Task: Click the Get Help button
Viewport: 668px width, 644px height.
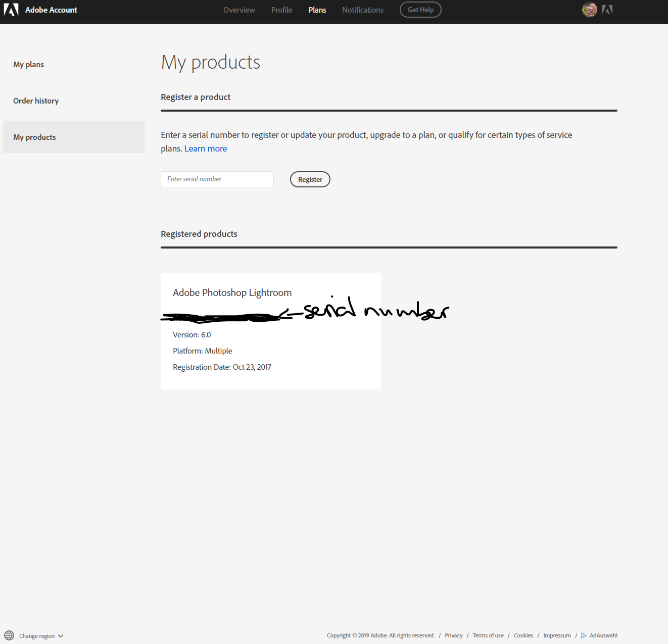Action: click(x=420, y=10)
